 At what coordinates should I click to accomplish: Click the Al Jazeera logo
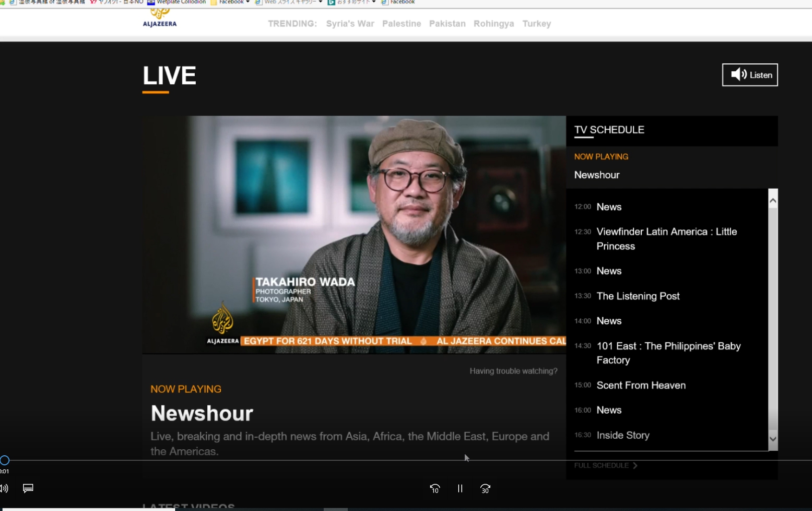(x=160, y=19)
